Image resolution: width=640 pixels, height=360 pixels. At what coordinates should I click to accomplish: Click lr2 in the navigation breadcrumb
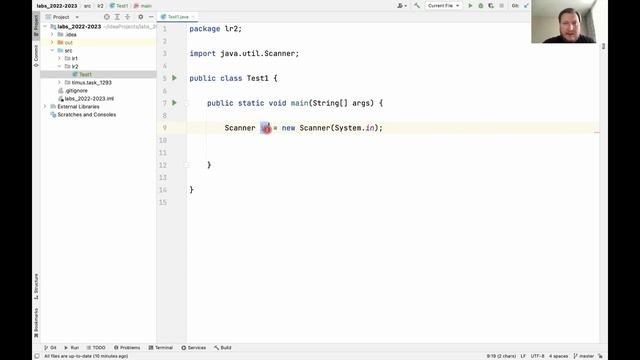(x=100, y=6)
